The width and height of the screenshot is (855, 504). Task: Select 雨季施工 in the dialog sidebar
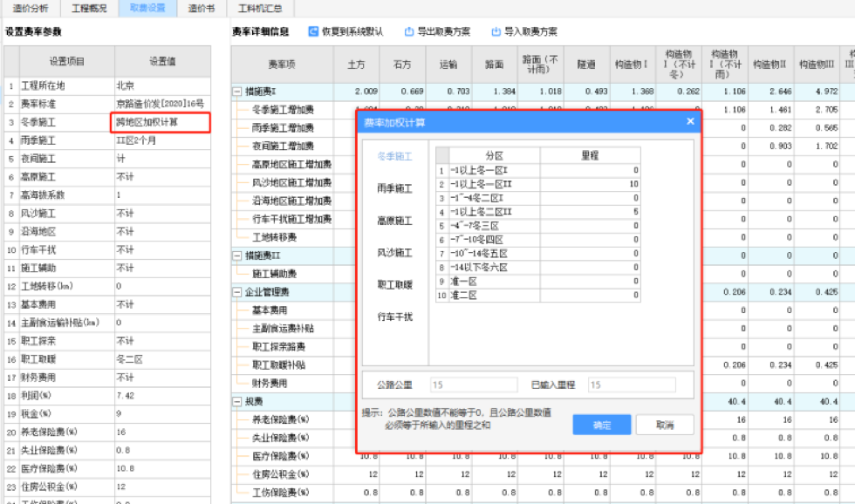pos(394,188)
